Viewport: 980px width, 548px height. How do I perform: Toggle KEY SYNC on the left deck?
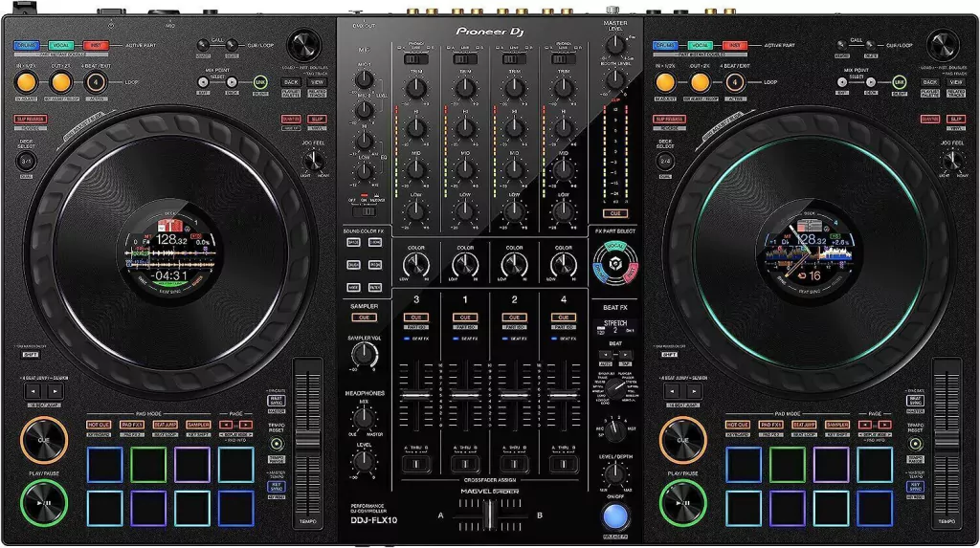(x=277, y=486)
